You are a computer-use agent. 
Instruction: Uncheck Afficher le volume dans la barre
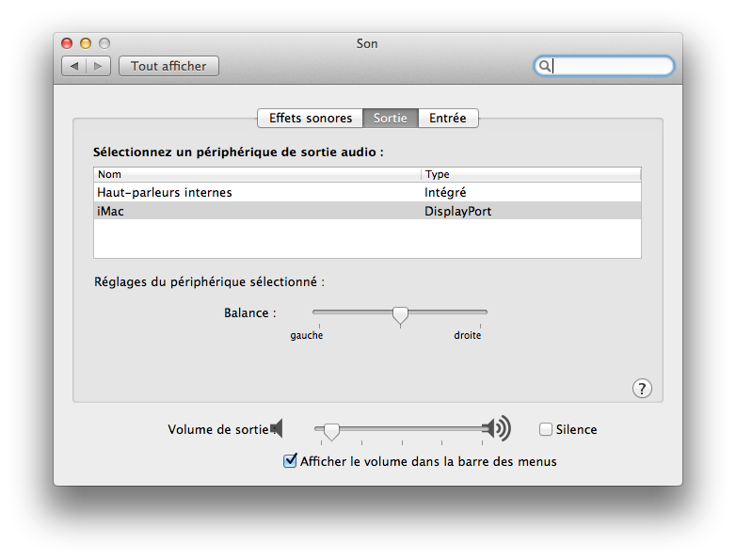pyautogui.click(x=291, y=461)
